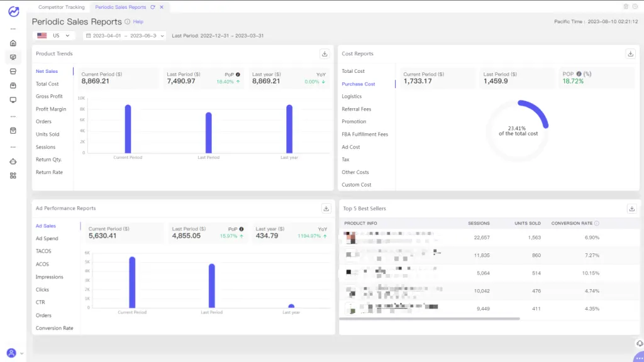Select the monitor icon in the sidebar

[x=13, y=98]
